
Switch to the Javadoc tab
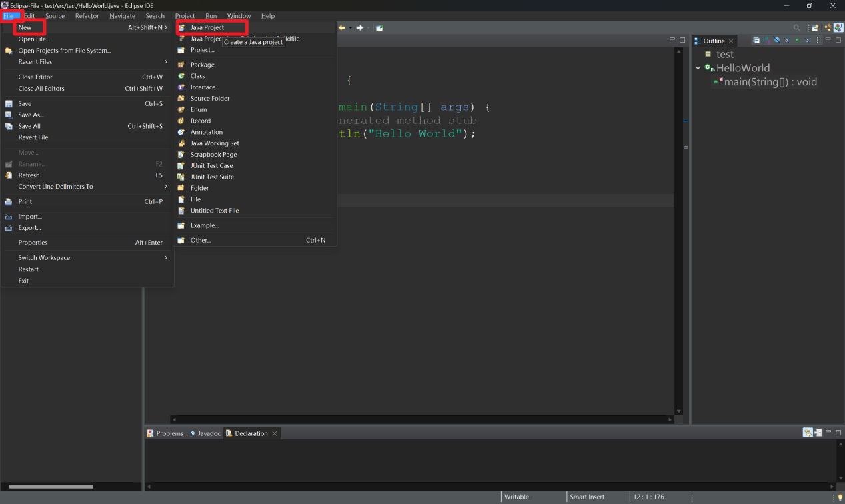click(205, 433)
